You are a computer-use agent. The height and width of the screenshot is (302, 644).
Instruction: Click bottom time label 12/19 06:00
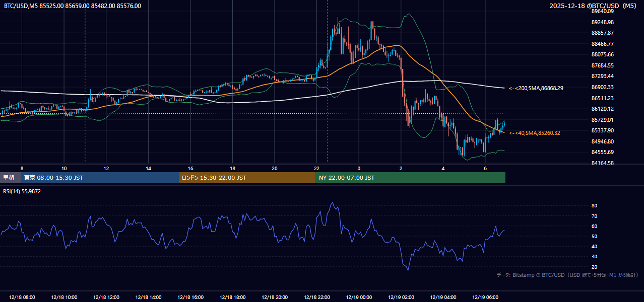(x=485, y=297)
